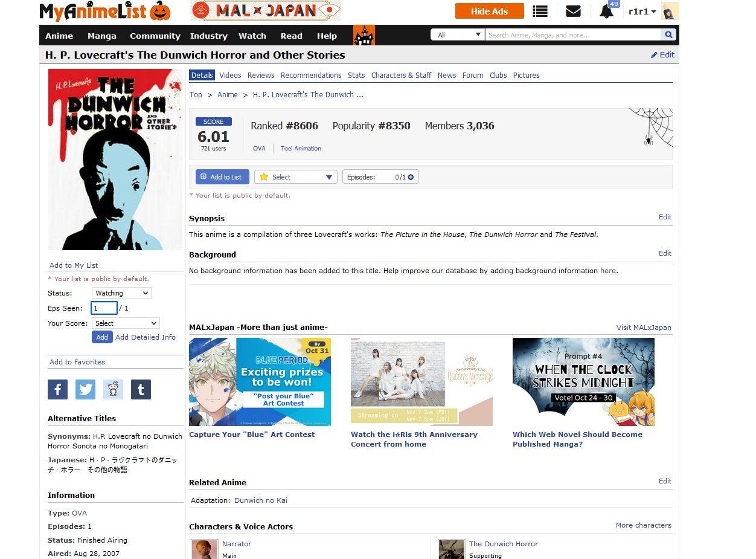Image resolution: width=756 pixels, height=559 pixels.
Task: Switch to the Clubs tab
Action: tap(498, 76)
